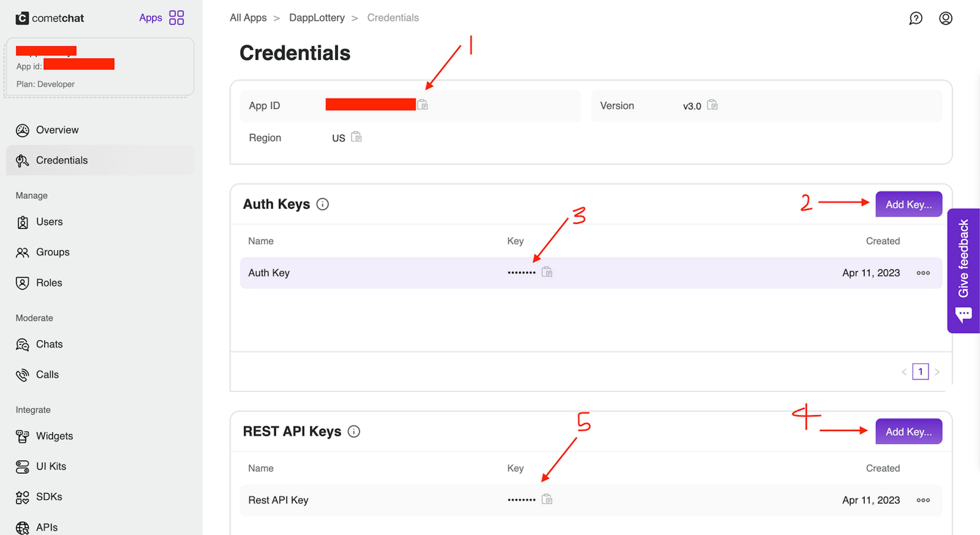Copy the US region value
Viewport: 980px width, 535px height.
click(356, 137)
